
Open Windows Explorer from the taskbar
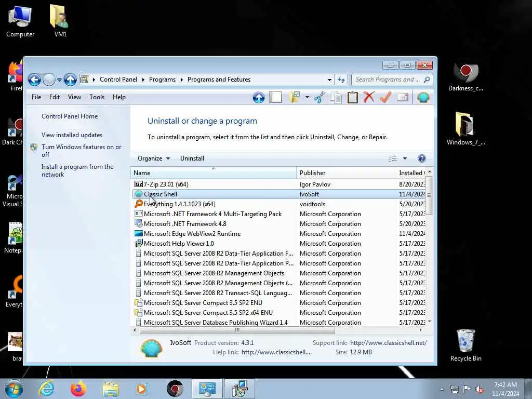click(x=111, y=389)
